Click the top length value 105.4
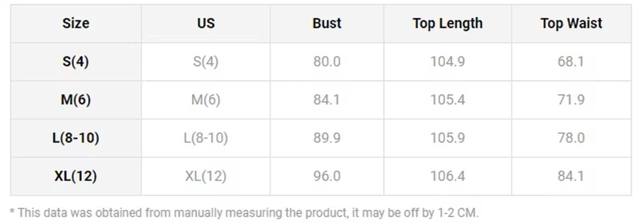Screen dimensions: 644x223 [x=447, y=100]
